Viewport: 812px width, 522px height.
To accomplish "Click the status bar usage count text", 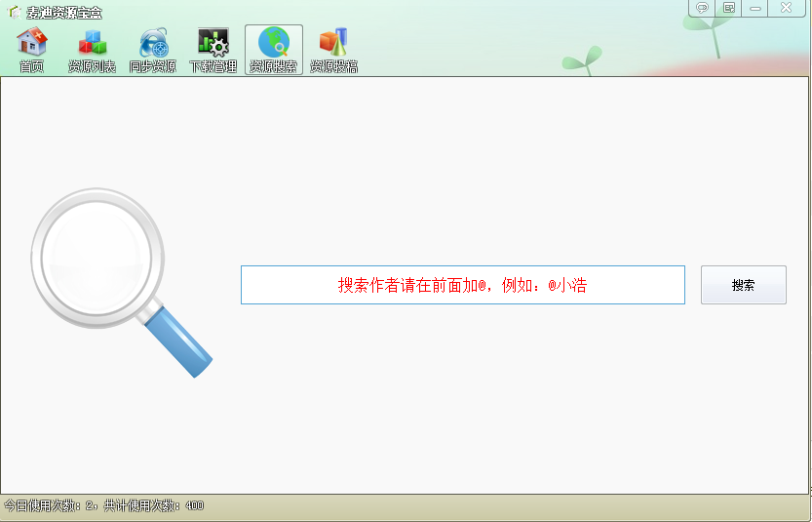I will 104,505.
